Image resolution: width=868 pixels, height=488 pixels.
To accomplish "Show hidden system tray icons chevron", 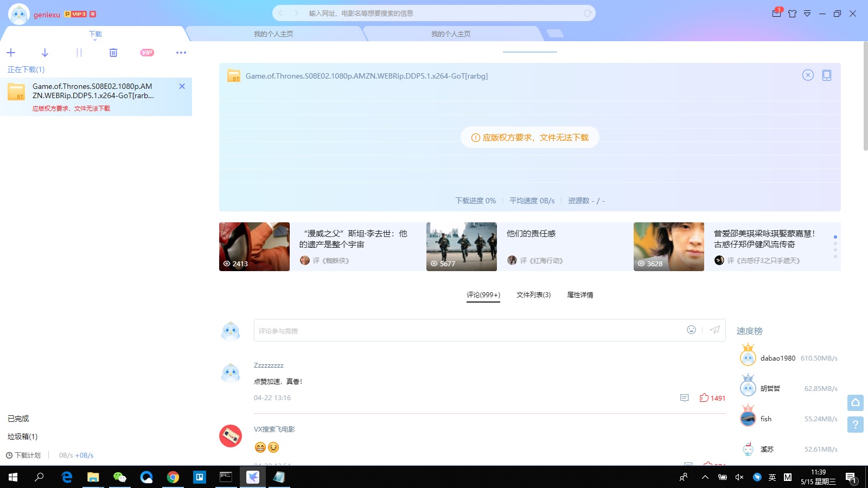I will pos(705,477).
